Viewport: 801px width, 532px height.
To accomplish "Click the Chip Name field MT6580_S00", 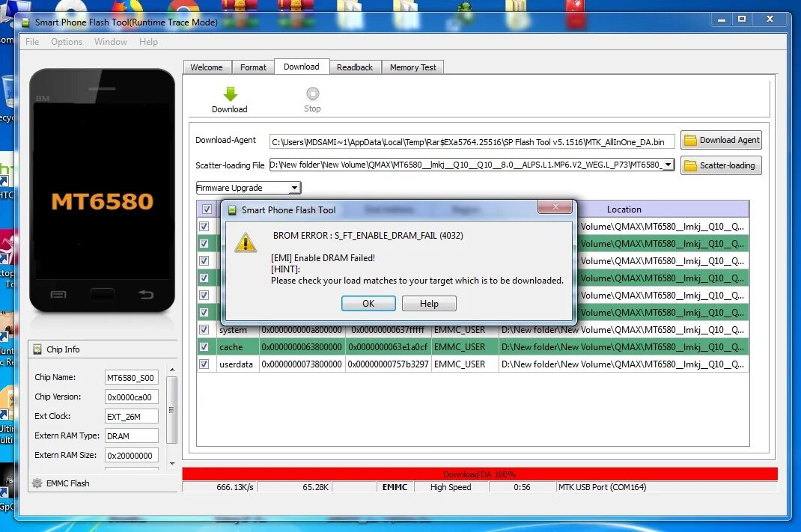I will point(131,378).
